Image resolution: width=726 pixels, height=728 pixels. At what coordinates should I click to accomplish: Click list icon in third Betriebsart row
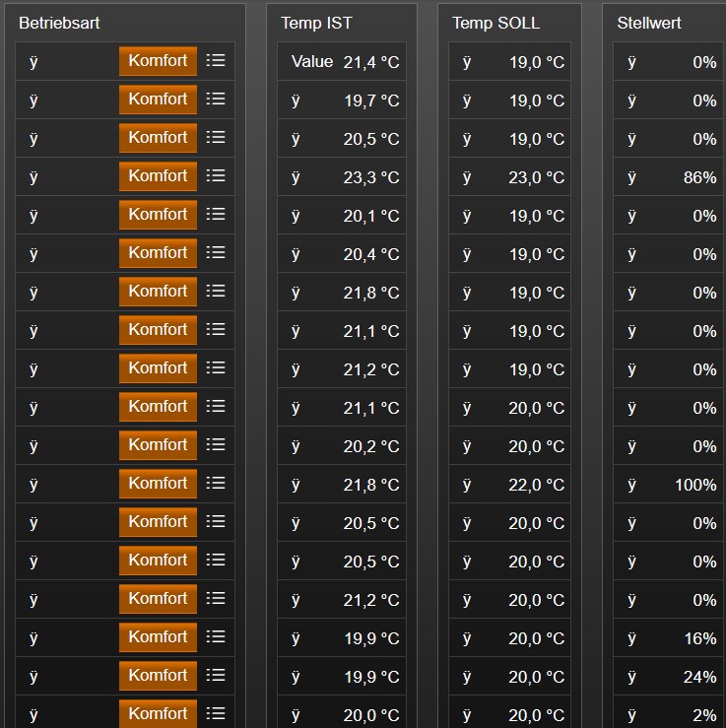(x=216, y=138)
